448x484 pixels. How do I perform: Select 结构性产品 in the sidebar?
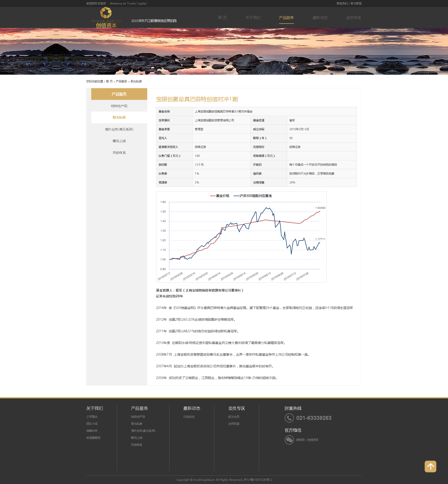pos(119,106)
